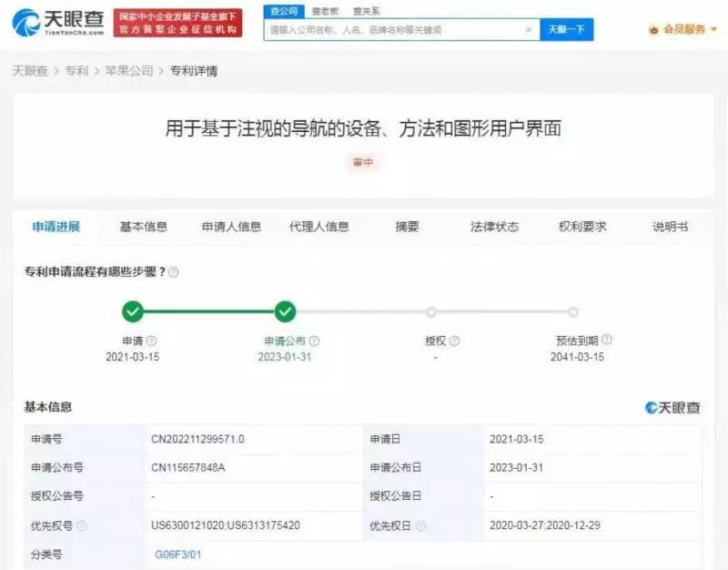Image resolution: width=728 pixels, height=570 pixels.
Task: Switch to the 代理人信息 tab
Action: tap(319, 227)
